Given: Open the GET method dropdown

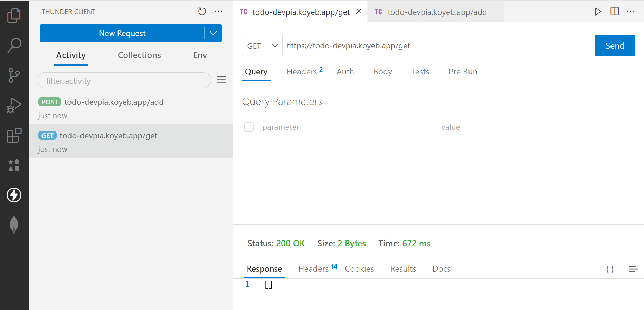Looking at the screenshot, I should tap(262, 46).
